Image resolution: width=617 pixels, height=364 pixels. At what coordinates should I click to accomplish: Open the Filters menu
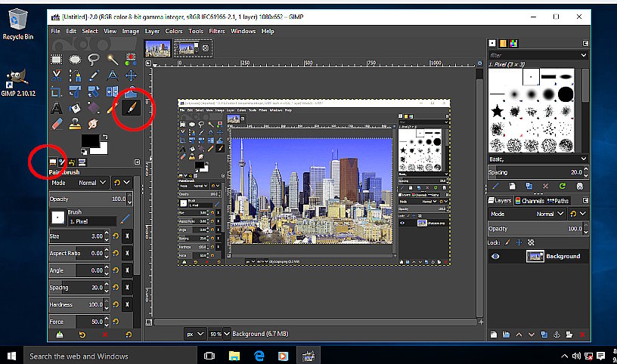tap(217, 31)
